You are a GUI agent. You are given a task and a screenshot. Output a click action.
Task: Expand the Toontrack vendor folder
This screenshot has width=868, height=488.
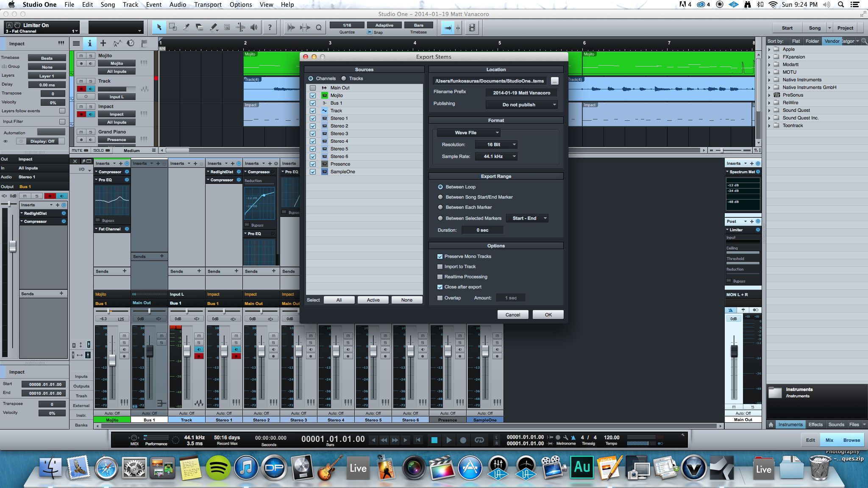point(769,125)
